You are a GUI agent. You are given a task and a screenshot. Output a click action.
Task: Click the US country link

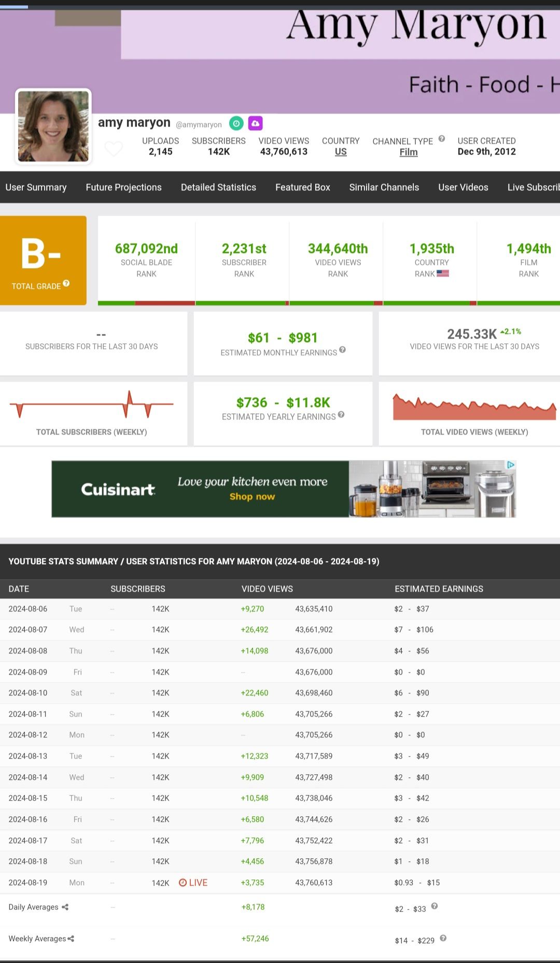[341, 152]
